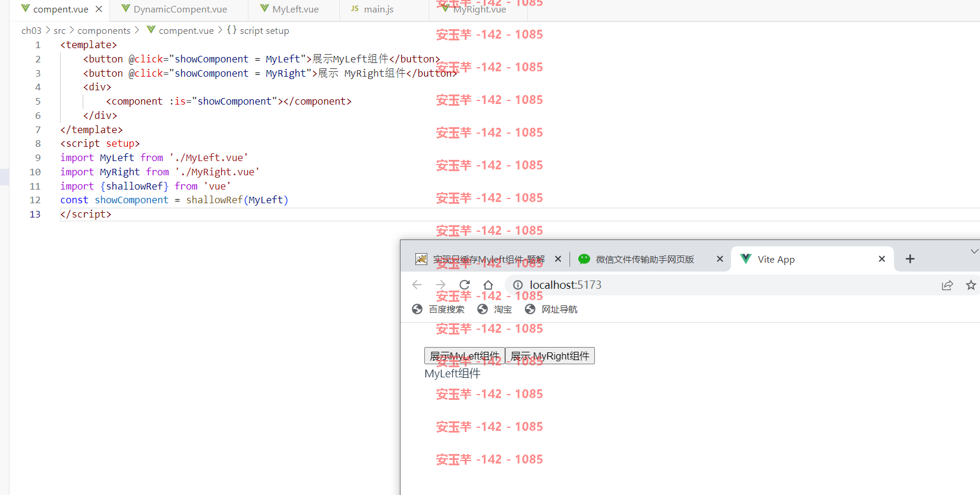
Task: Click the </template> closing tag line
Action: click(92, 130)
